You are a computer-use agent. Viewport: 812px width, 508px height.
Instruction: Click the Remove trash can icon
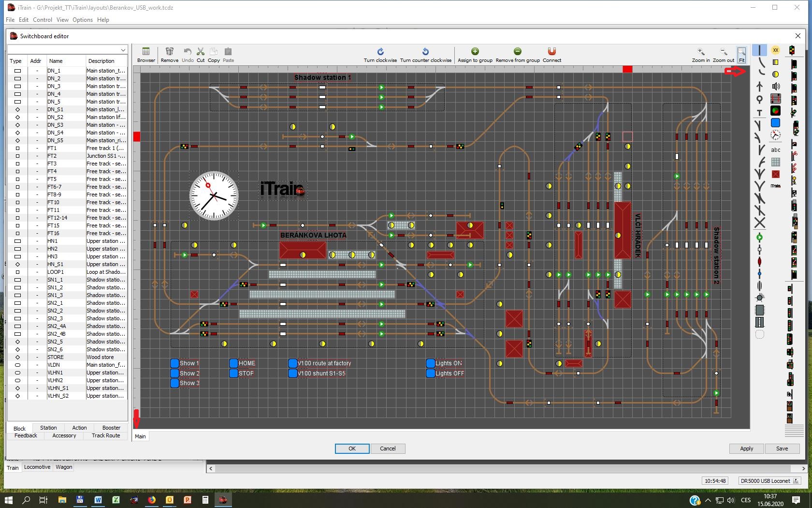tap(169, 52)
